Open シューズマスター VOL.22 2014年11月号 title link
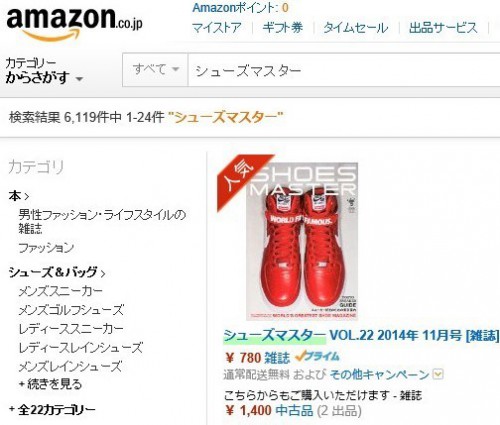 361,336
